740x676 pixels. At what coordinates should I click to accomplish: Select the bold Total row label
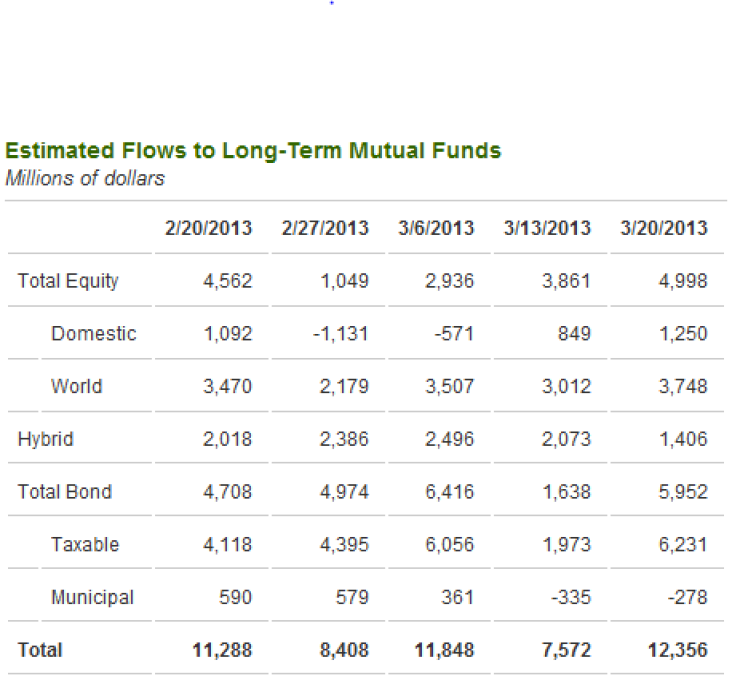(x=40, y=650)
